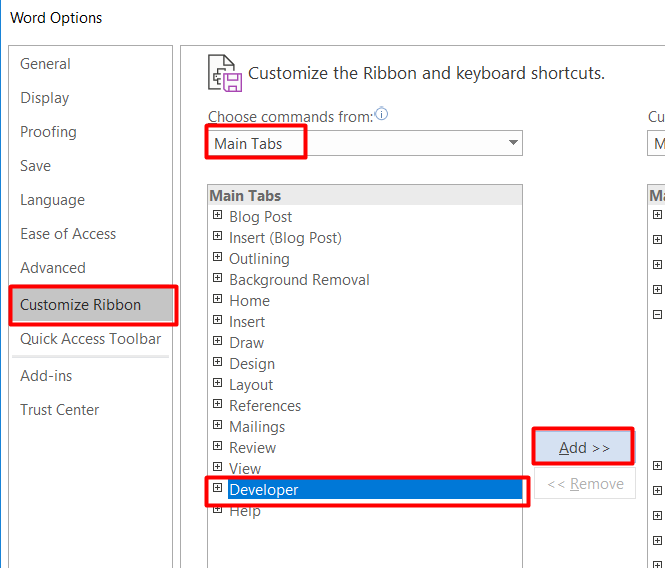
Task: Select Developer in the list
Action: click(x=375, y=490)
